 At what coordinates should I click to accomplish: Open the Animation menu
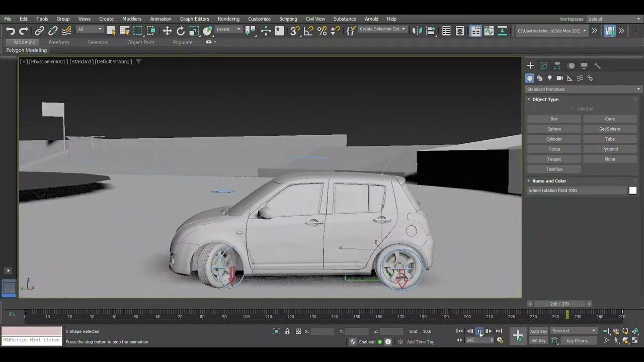pyautogui.click(x=160, y=19)
